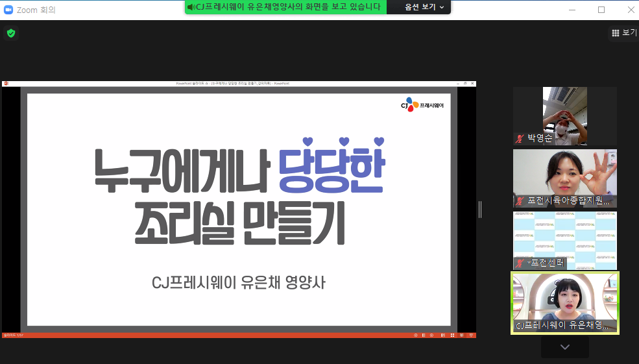Click the divider handle beside the shared screen
This screenshot has height=364, width=639.
pos(480,209)
